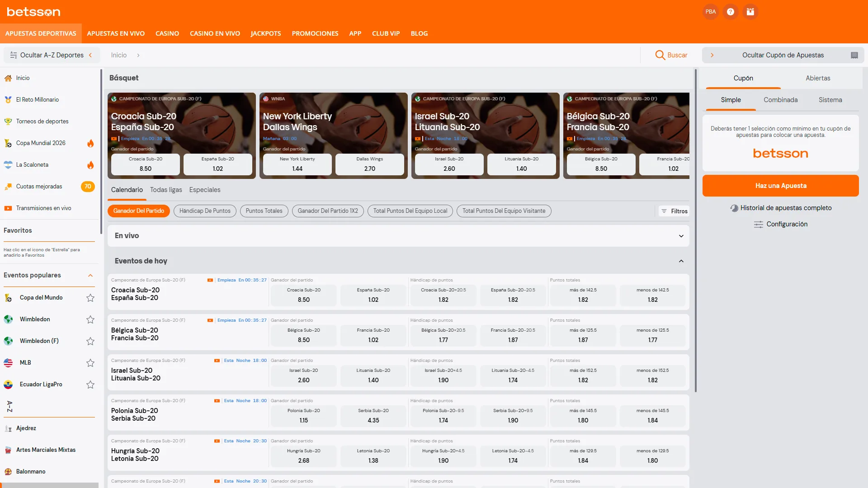Image resolution: width=868 pixels, height=488 pixels.
Task: Open the Apuestas en Vivo menu
Action: pos(116,33)
